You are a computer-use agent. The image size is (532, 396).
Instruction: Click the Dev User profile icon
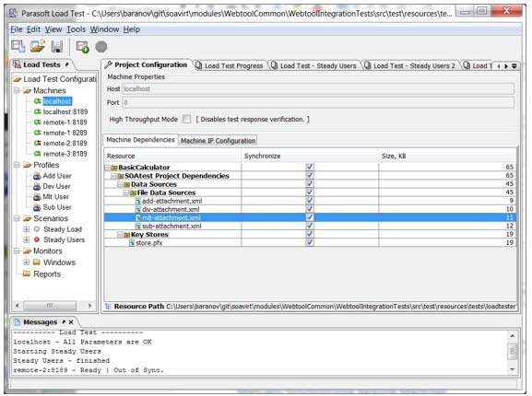pos(37,186)
